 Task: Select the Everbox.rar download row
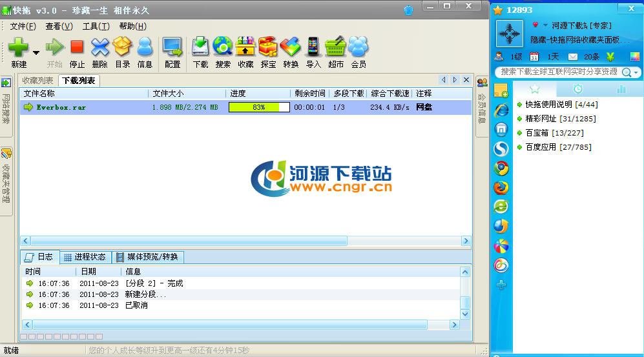[x=245, y=107]
